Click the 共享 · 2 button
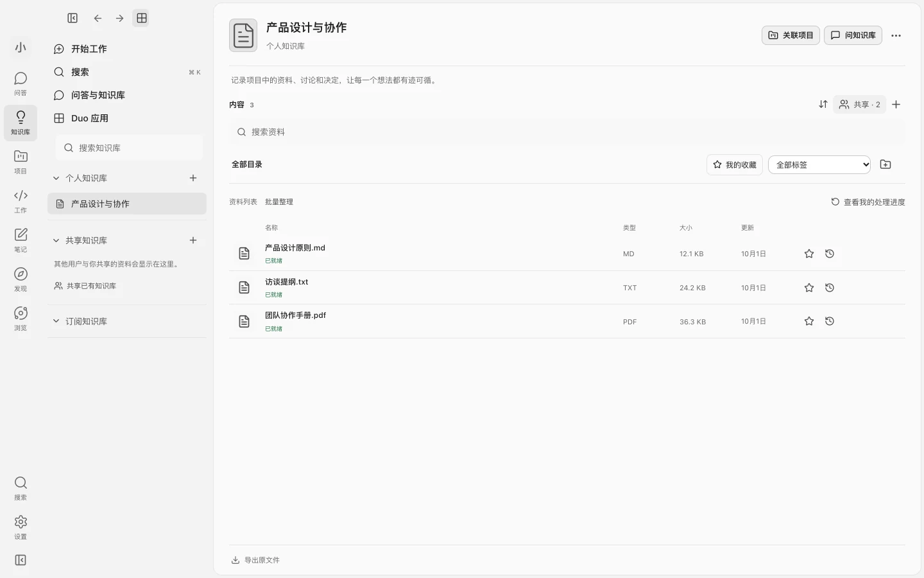The width and height of the screenshot is (924, 578). [859, 104]
